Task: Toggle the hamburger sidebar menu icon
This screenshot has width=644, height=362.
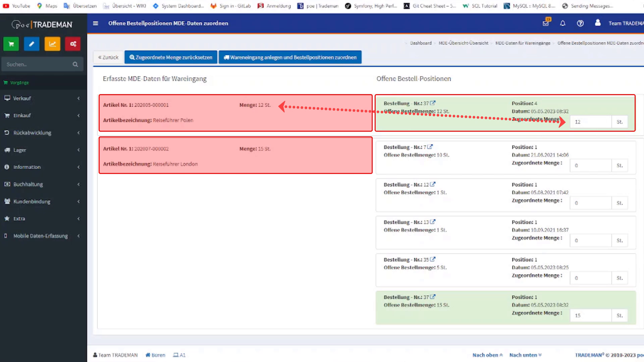Action: click(x=96, y=23)
